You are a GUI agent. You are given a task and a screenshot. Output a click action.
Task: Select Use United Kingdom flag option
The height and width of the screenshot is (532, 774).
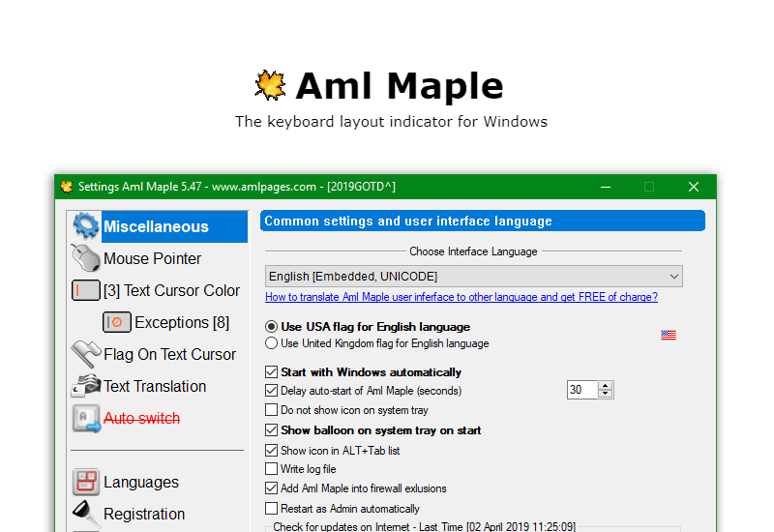click(271, 343)
